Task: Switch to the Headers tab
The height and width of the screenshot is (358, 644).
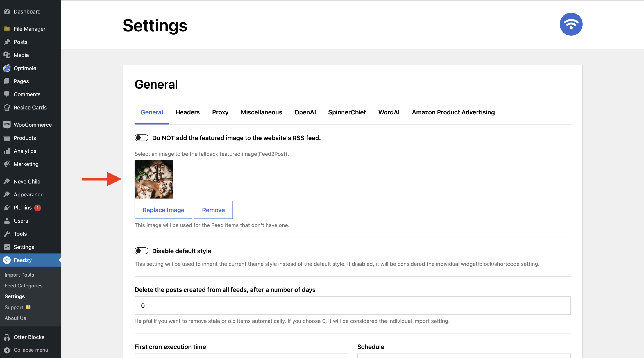Action: pos(187,112)
